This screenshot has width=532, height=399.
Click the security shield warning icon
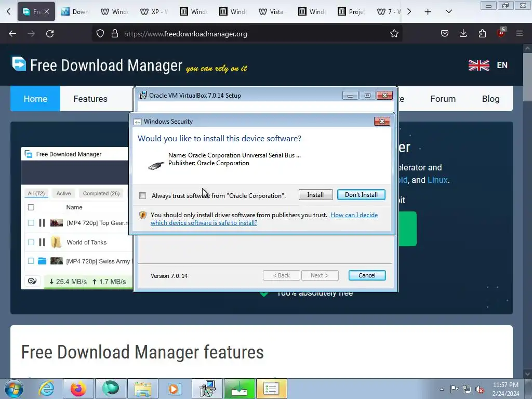pos(143,215)
